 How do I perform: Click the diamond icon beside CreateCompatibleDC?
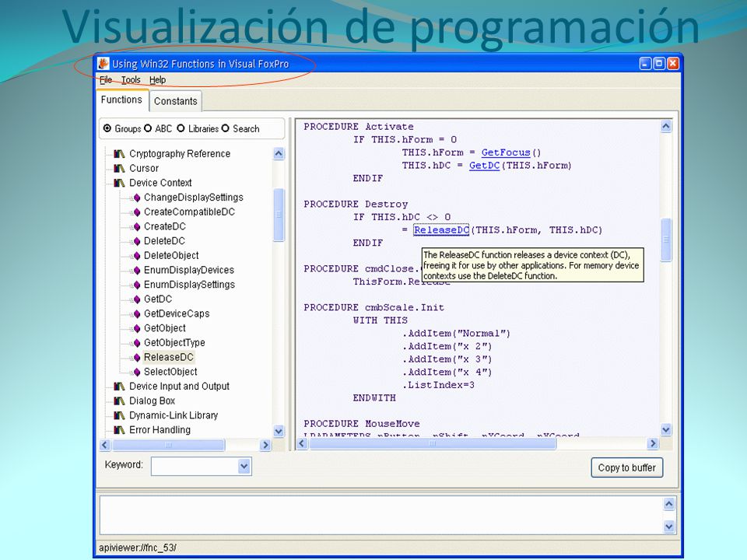click(137, 212)
